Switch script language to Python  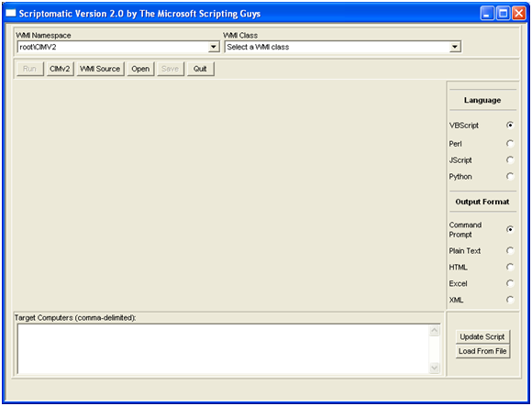[510, 176]
